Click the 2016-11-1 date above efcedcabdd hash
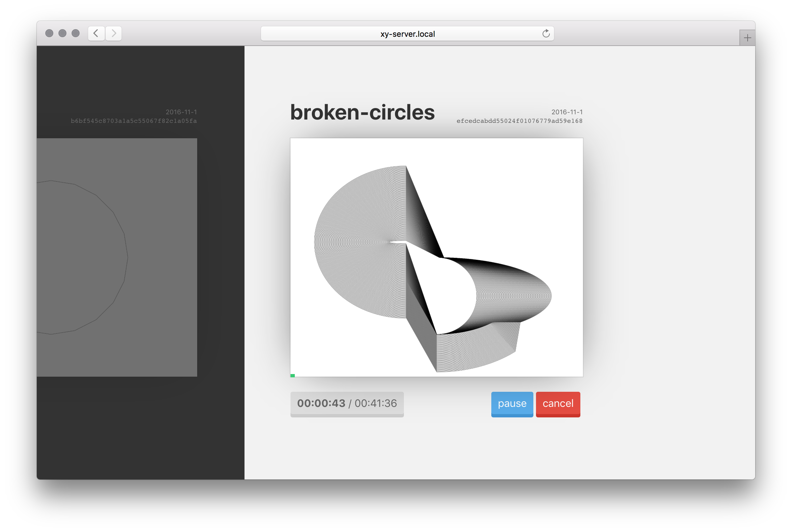Image resolution: width=792 pixels, height=532 pixels. (567, 112)
